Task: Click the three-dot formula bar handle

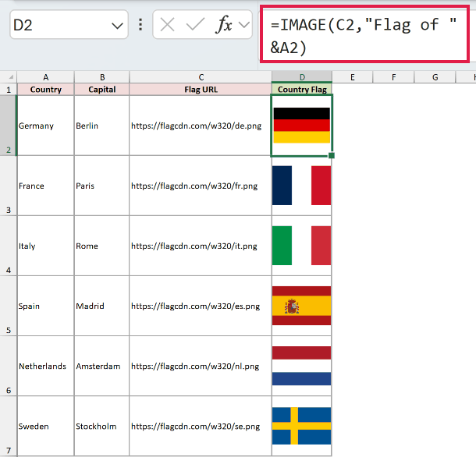Action: click(x=140, y=25)
